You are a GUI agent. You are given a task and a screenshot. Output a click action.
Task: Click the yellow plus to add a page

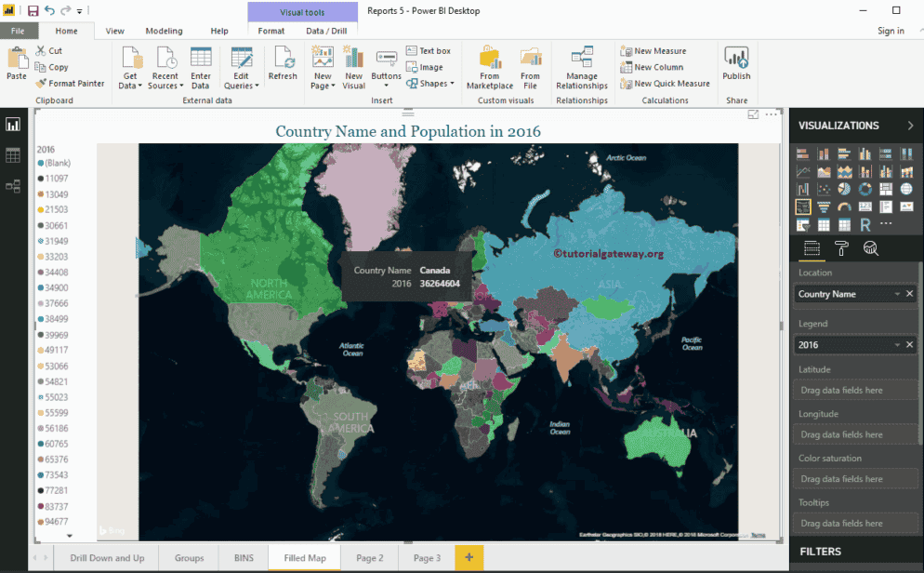point(469,558)
